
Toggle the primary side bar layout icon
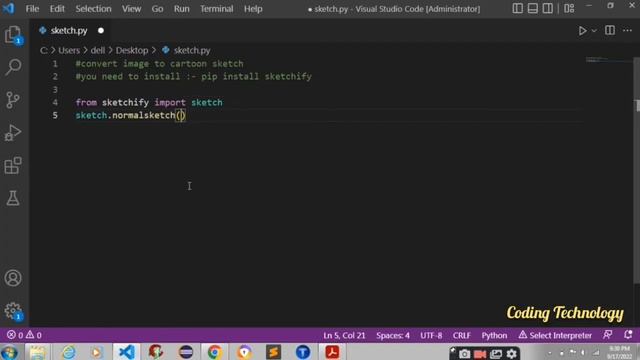pyautogui.click(x=517, y=9)
